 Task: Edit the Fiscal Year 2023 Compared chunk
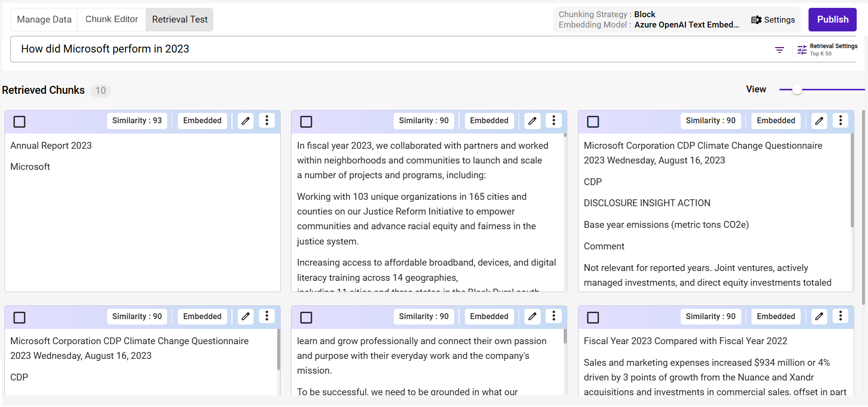819,317
